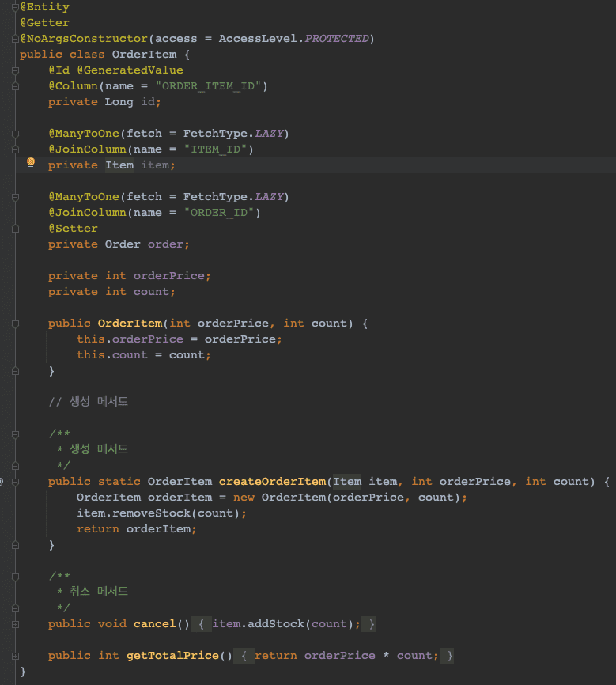616x685 pixels.
Task: Click AccessLevel in the constructor annotation
Action: pos(258,39)
